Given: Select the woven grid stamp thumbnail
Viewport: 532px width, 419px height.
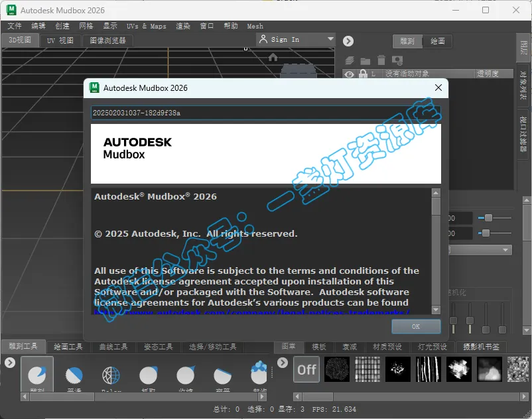Looking at the screenshot, I should point(367,369).
